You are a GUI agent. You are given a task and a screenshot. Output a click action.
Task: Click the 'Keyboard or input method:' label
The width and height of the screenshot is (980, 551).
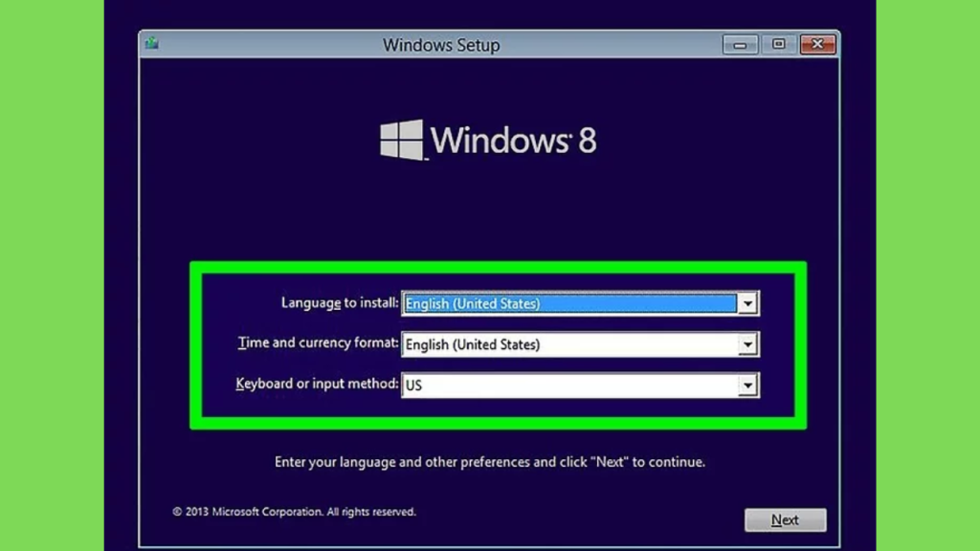click(x=317, y=384)
